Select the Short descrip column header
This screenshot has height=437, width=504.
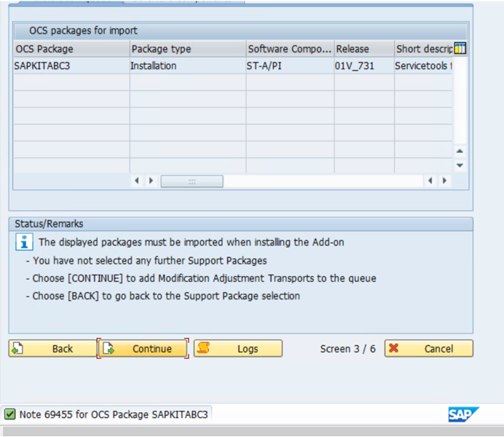[x=424, y=49]
